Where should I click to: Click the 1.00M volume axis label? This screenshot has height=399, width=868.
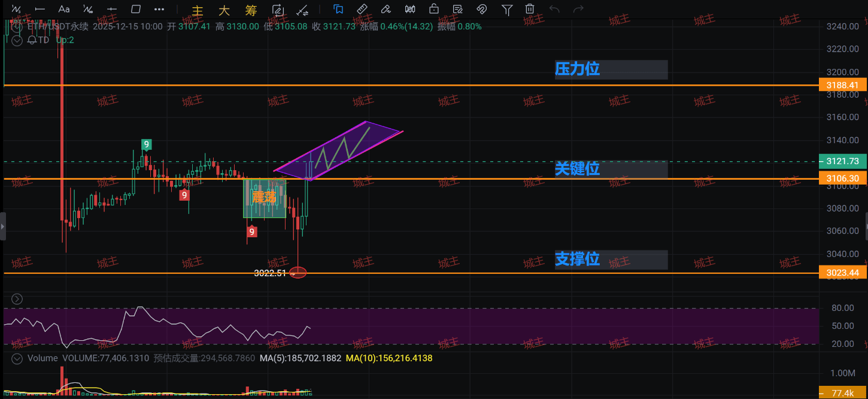click(x=842, y=373)
